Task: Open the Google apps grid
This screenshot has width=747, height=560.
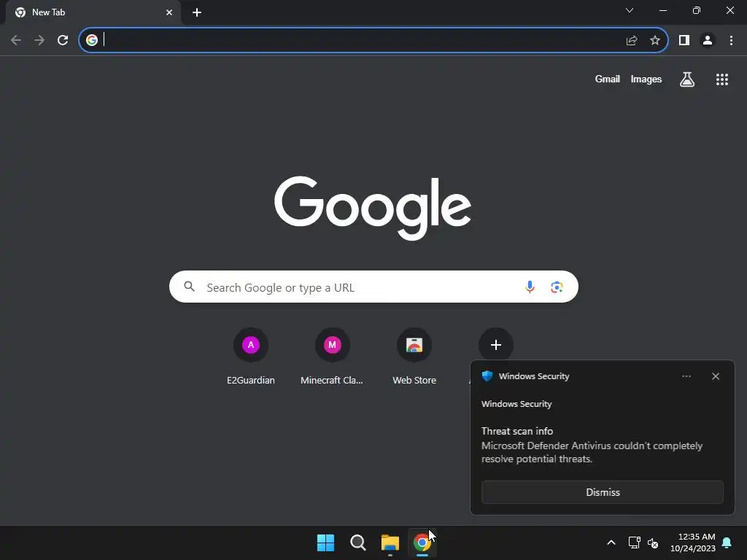Action: click(722, 79)
